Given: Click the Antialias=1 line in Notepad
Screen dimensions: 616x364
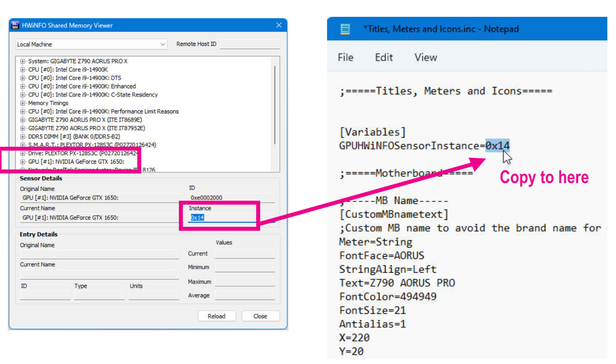Looking at the screenshot, I should pos(373,324).
